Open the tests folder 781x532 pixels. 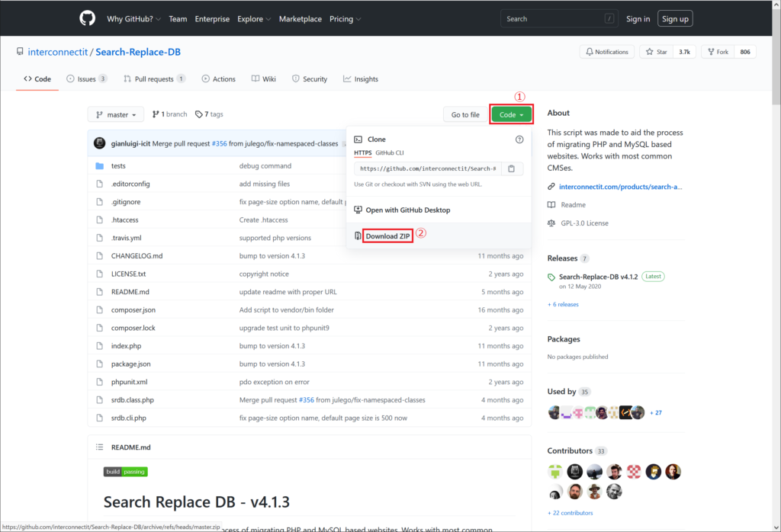tap(118, 165)
